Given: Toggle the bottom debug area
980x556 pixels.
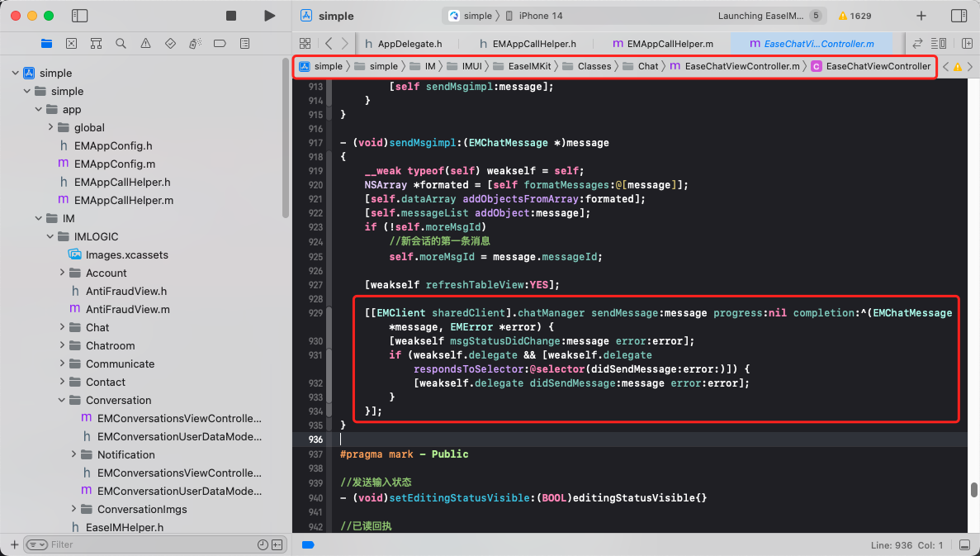Looking at the screenshot, I should pyautogui.click(x=964, y=545).
